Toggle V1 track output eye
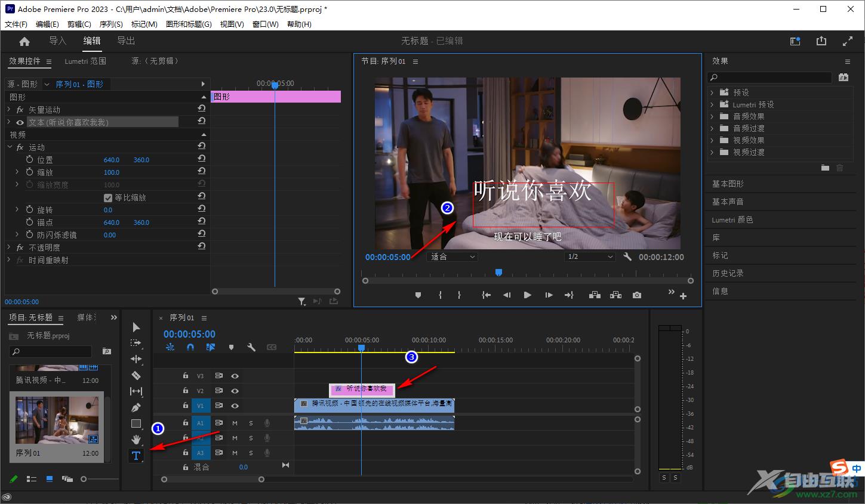 [x=235, y=406]
